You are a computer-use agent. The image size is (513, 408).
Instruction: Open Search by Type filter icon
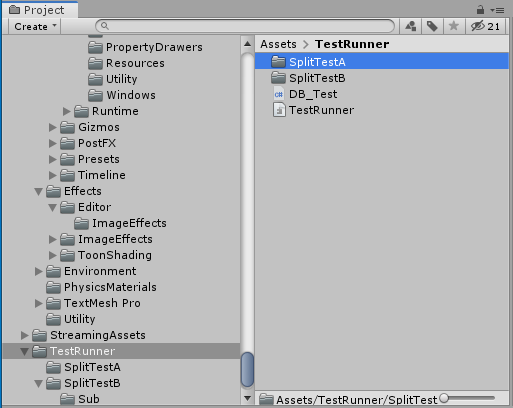tap(411, 26)
